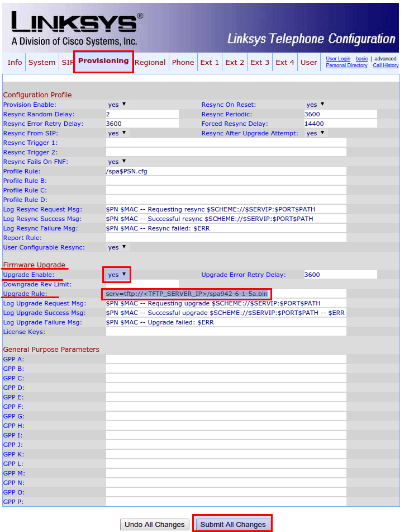Expand Resync Fails On FNF dropdown
This screenshot has width=409, height=532.
117,162
